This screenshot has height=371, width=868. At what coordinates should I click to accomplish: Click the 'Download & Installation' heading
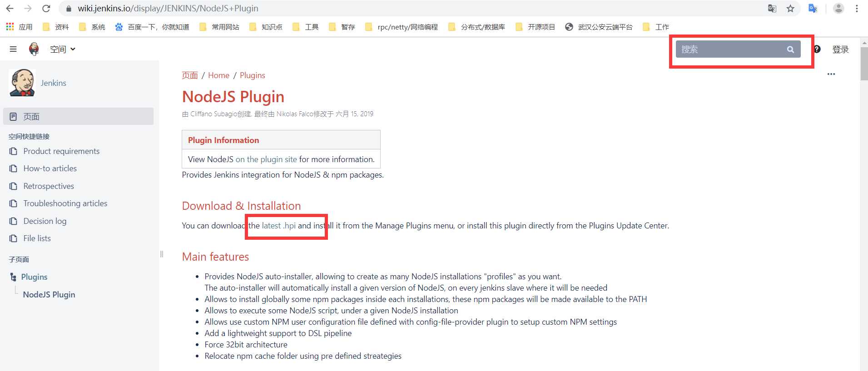pos(241,206)
